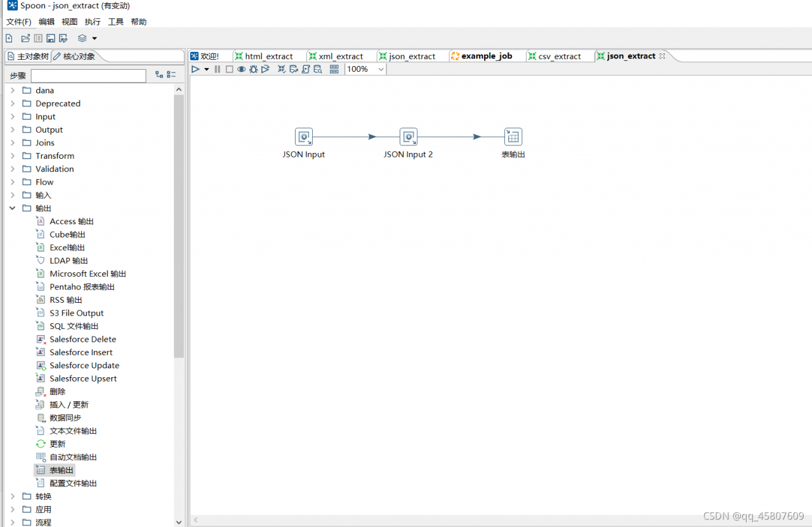Collapse the 输出 folder chevron
Image resolution: width=812 pixels, height=527 pixels.
12,208
